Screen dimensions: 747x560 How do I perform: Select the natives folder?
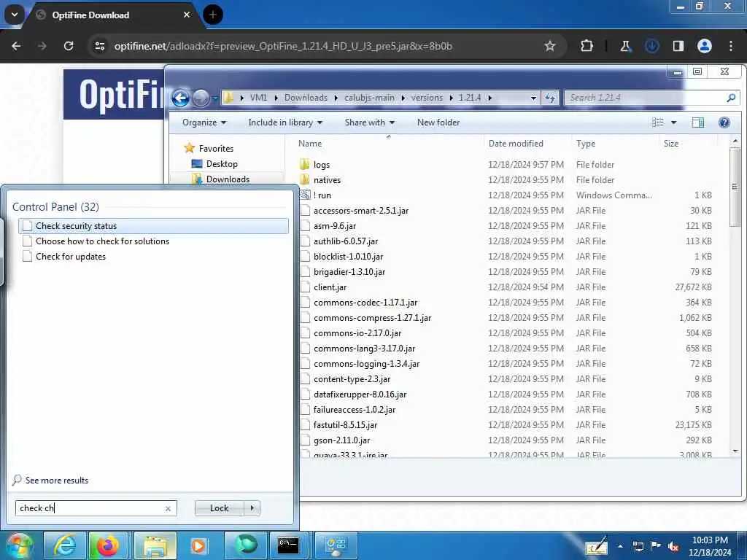(327, 180)
